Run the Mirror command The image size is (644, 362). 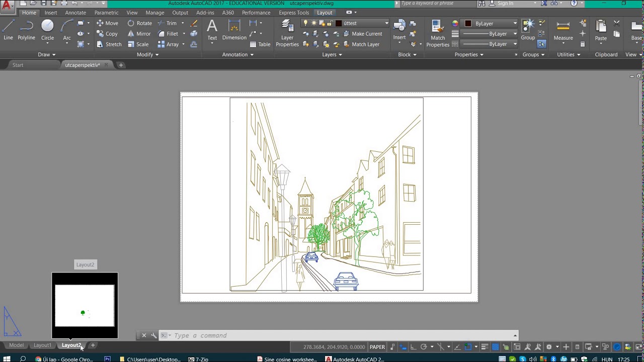pos(139,34)
